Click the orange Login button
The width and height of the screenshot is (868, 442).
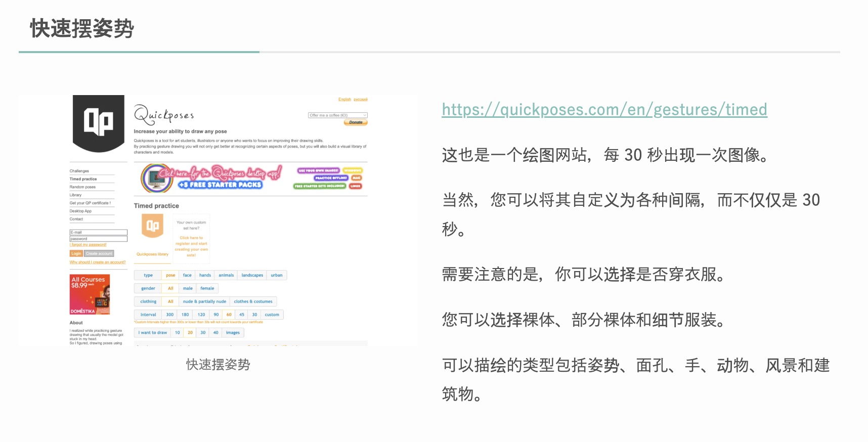tap(76, 253)
